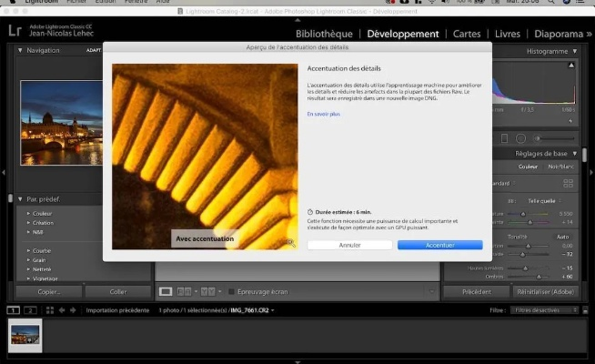This screenshot has width=595, height=364.
Task: Switch treatment to Noir/blanc
Action: [560, 167]
